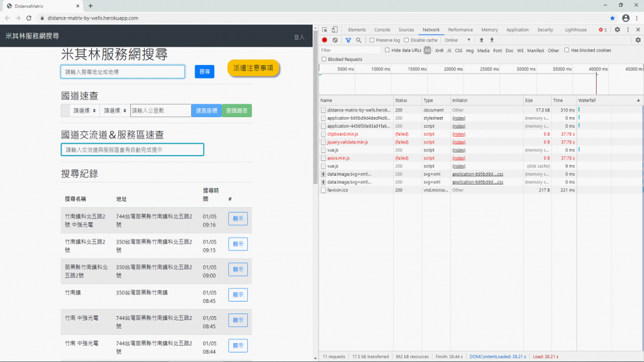Enable the Preserve log checkbox

tap(372, 40)
